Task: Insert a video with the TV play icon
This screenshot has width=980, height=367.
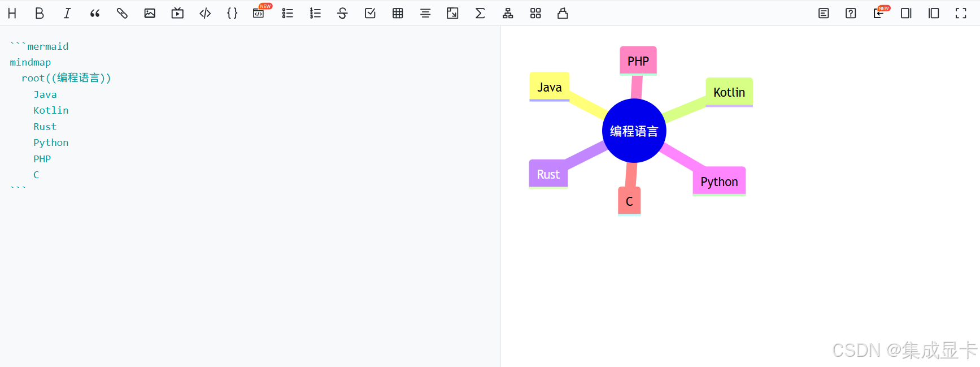Action: coord(177,13)
